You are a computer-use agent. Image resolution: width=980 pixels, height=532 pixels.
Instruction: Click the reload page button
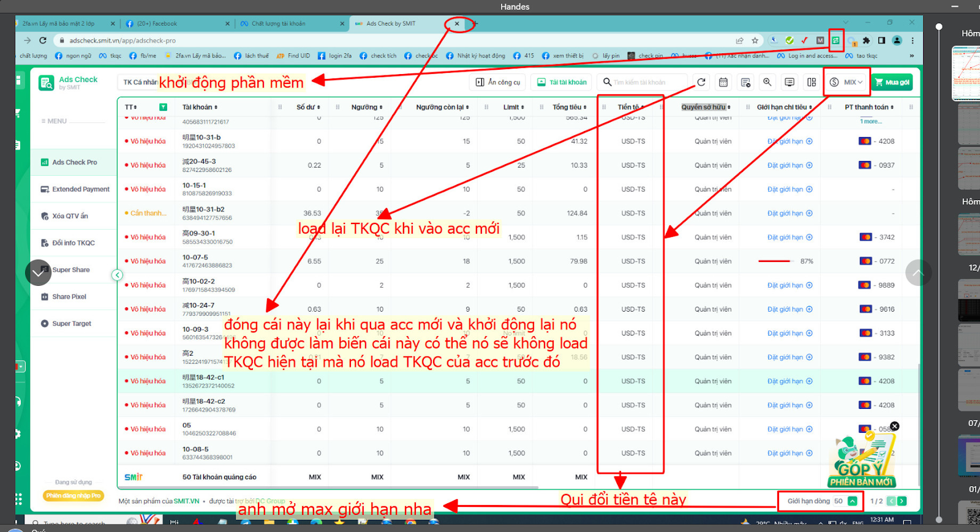(43, 40)
